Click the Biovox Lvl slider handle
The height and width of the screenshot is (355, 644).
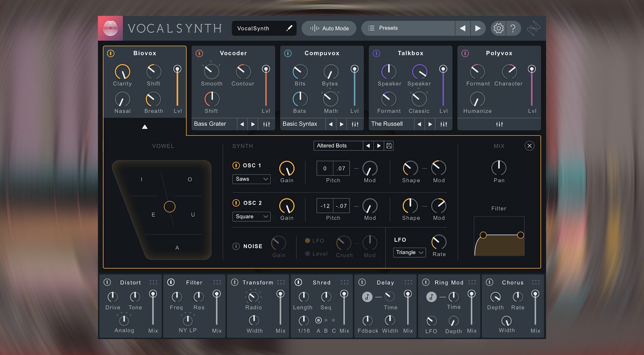(x=177, y=69)
